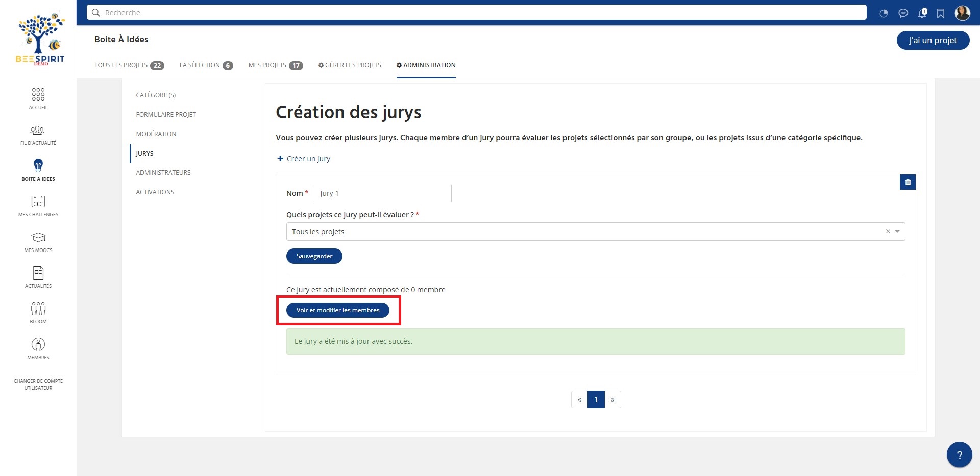The image size is (980, 476).
Task: Go to next page with » arrow
Action: (612, 399)
